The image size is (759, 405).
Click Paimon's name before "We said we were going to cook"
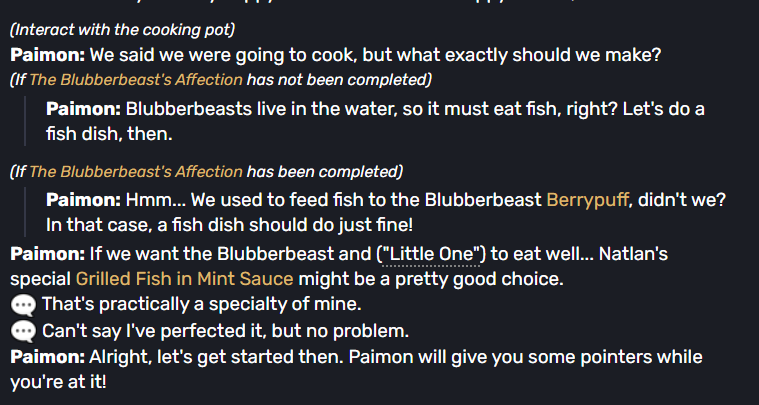[x=47, y=55]
